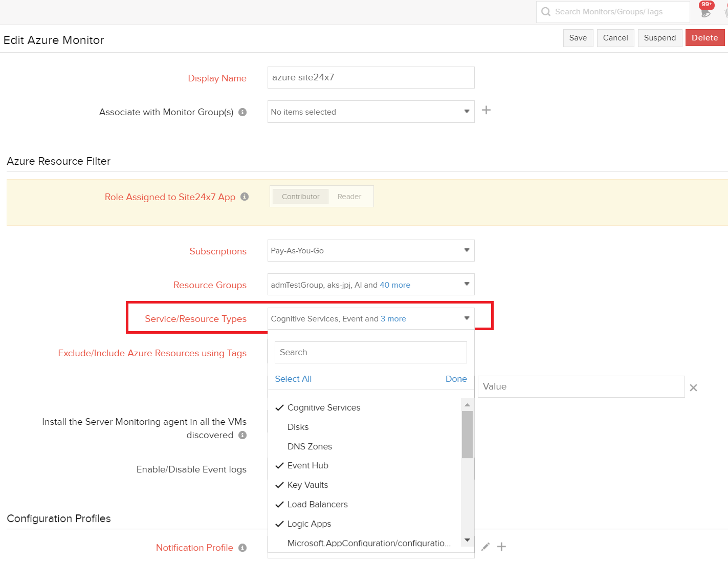Click the plus icon to add monitor group

[486, 111]
